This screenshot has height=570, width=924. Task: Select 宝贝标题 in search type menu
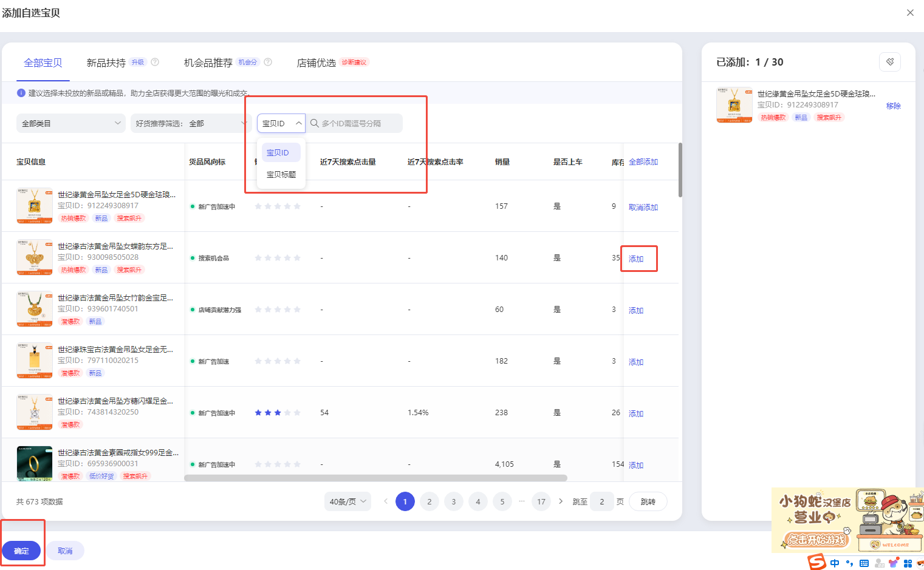pos(281,174)
